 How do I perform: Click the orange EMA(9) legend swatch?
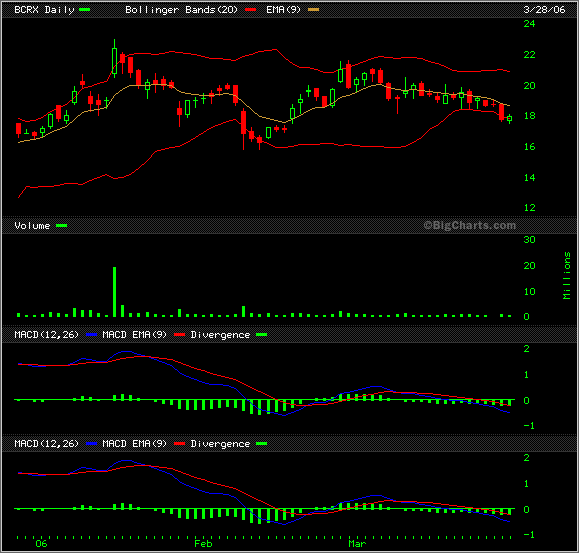click(314, 10)
